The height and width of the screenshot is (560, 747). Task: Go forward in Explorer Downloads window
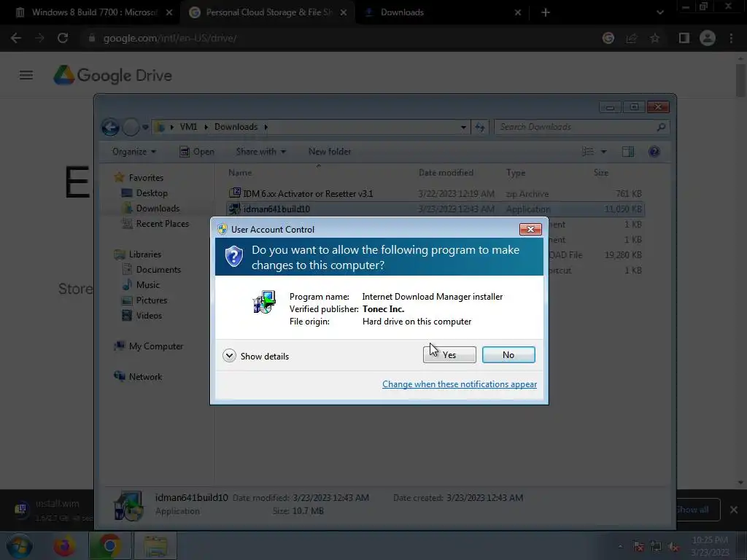point(131,127)
